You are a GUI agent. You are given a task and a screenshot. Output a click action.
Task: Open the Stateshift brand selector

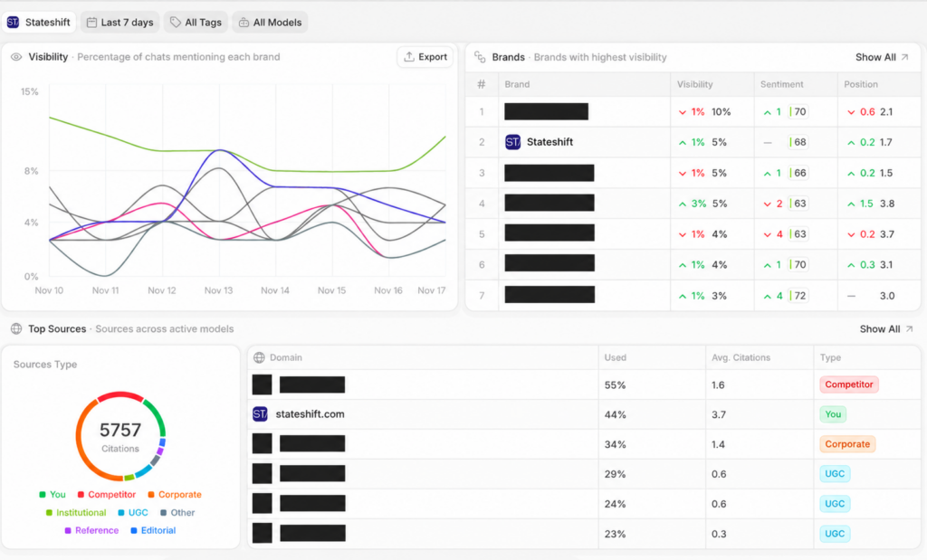pos(38,23)
